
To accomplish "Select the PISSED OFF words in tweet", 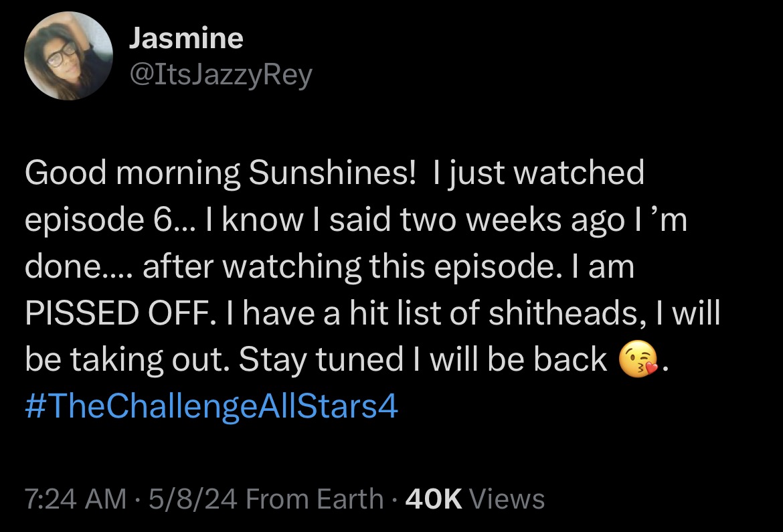I will [x=117, y=313].
